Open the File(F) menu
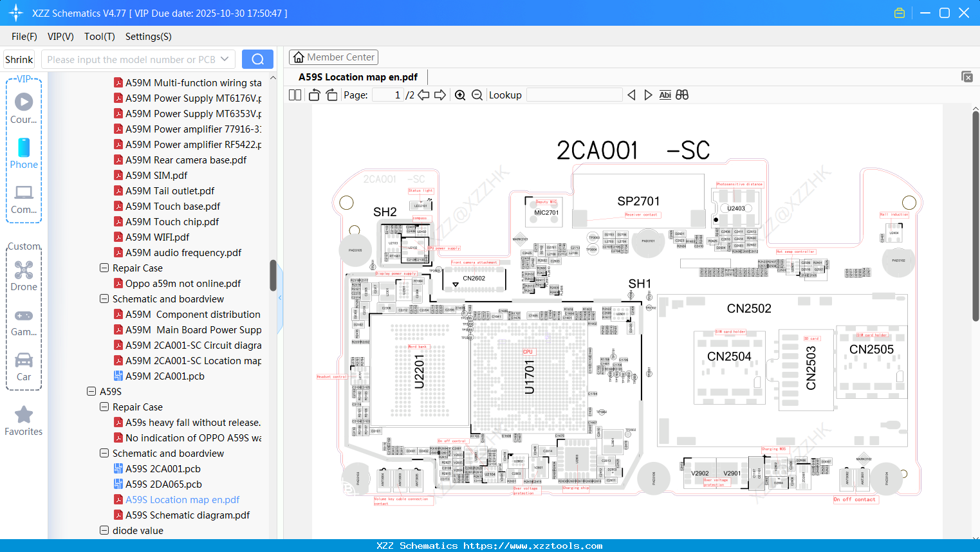This screenshot has height=552, width=980. (24, 37)
